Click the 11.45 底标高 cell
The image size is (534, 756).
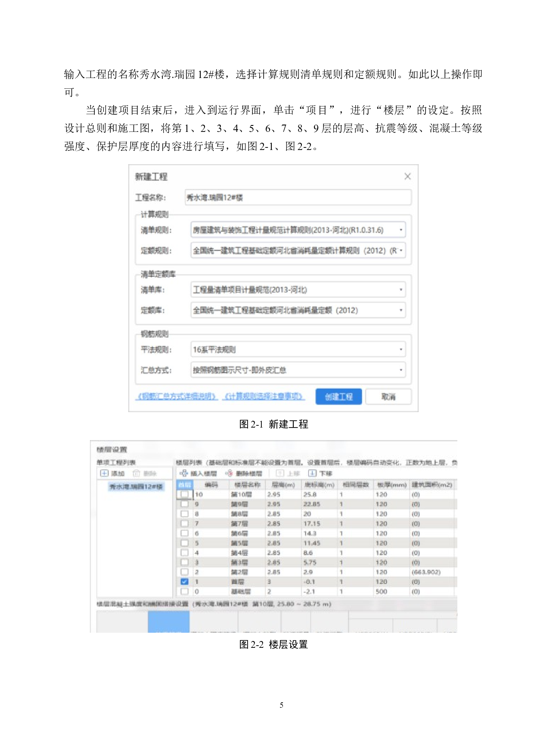click(319, 543)
